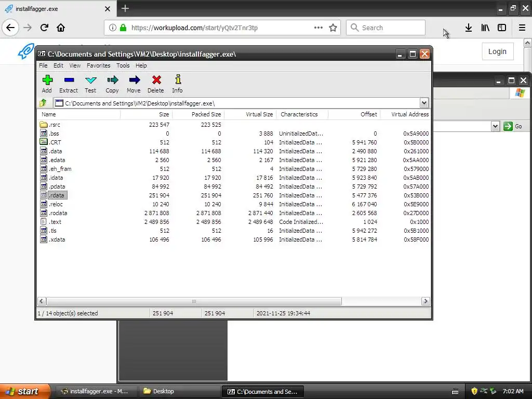Open Firefox page actions ellipsis menu
The height and width of the screenshot is (399, 532).
pos(318,28)
